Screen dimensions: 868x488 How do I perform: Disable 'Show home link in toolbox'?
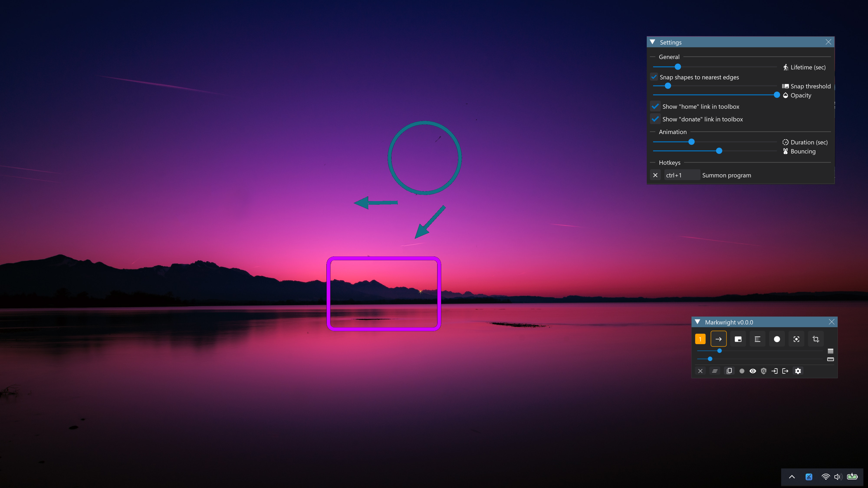click(655, 106)
